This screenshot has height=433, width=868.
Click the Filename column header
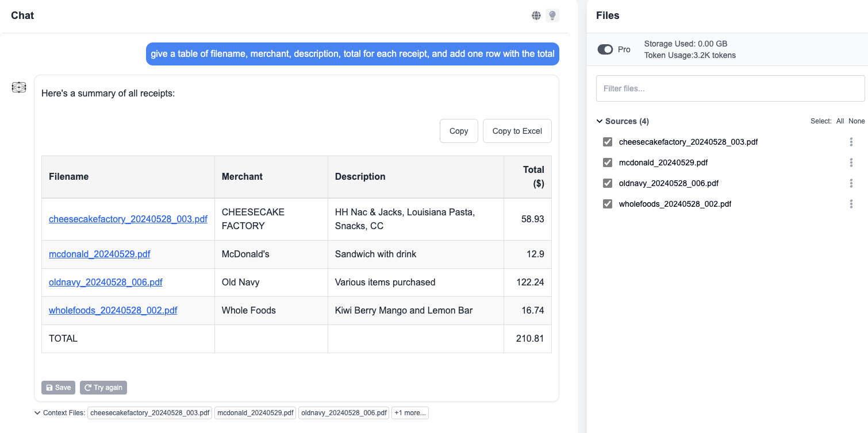tap(128, 177)
